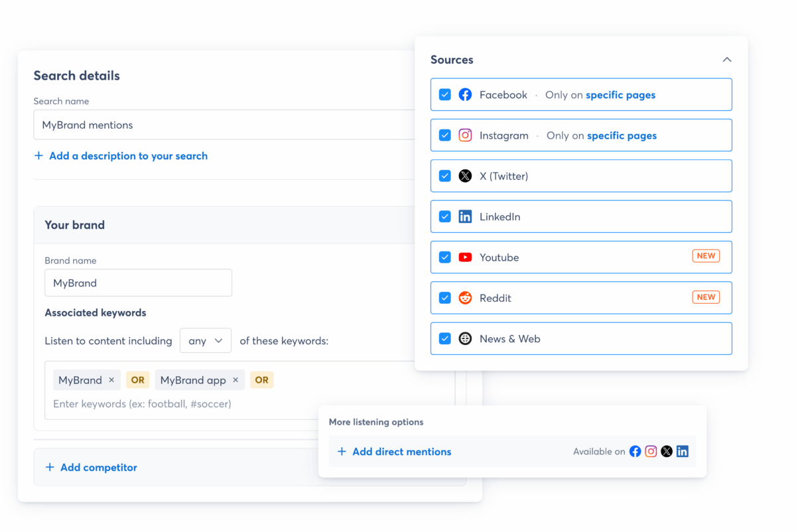Collapse the Sources panel chevron
The height and width of the screenshot is (532, 796).
727,60
